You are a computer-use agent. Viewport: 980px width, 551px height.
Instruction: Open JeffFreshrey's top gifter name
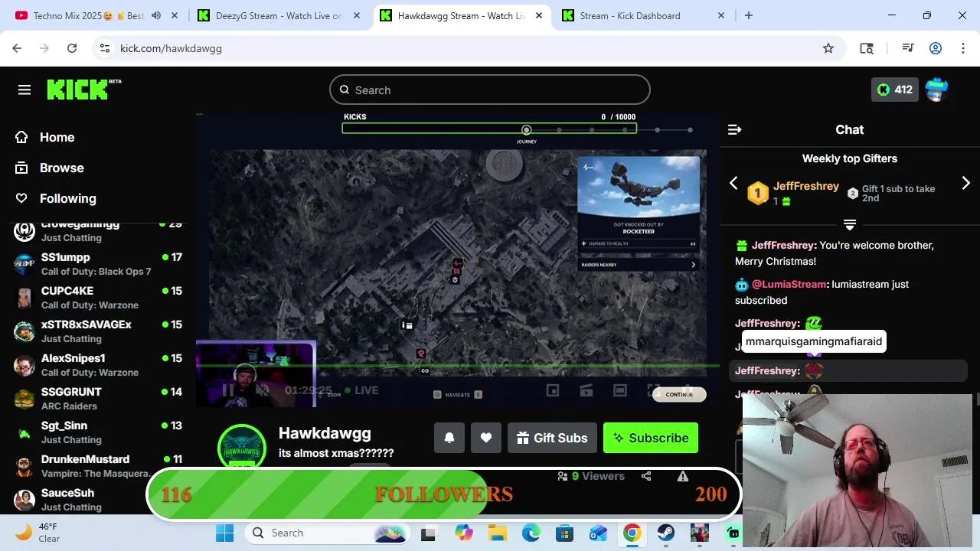click(x=806, y=186)
